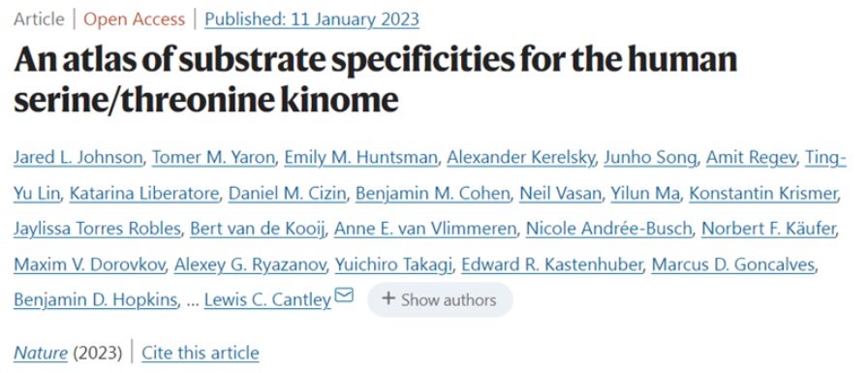Select Benjamin M. Cohen author link
The height and width of the screenshot is (373, 868).
tap(432, 194)
